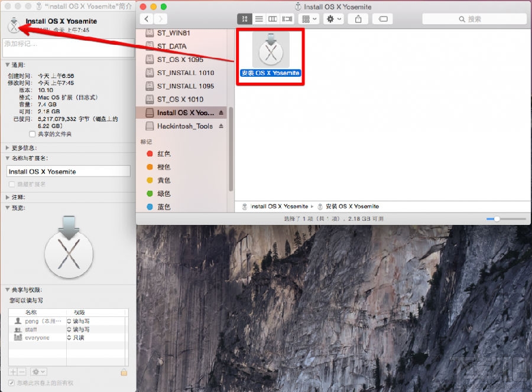Click the back navigation button
The height and width of the screenshot is (392, 532).
coord(147,18)
